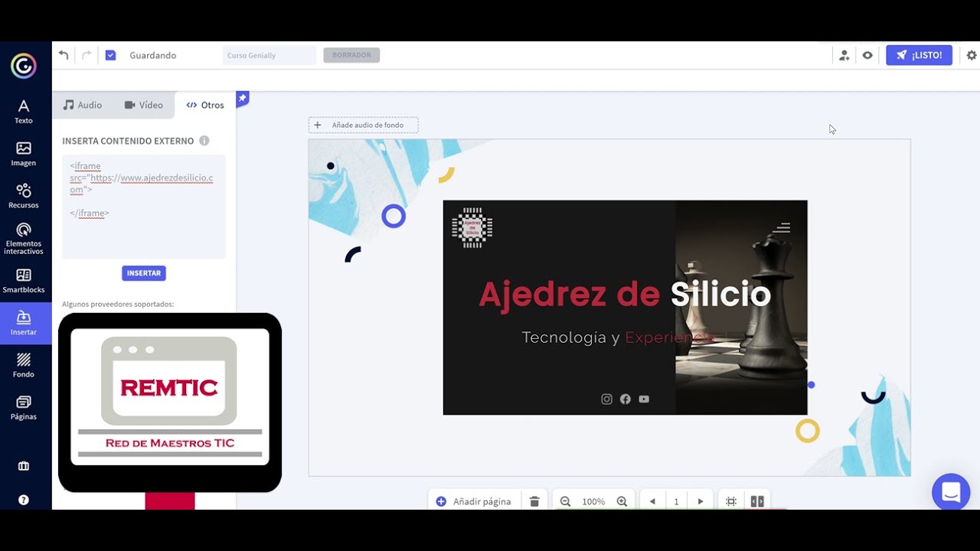Go to previous page arrow

pos(652,501)
